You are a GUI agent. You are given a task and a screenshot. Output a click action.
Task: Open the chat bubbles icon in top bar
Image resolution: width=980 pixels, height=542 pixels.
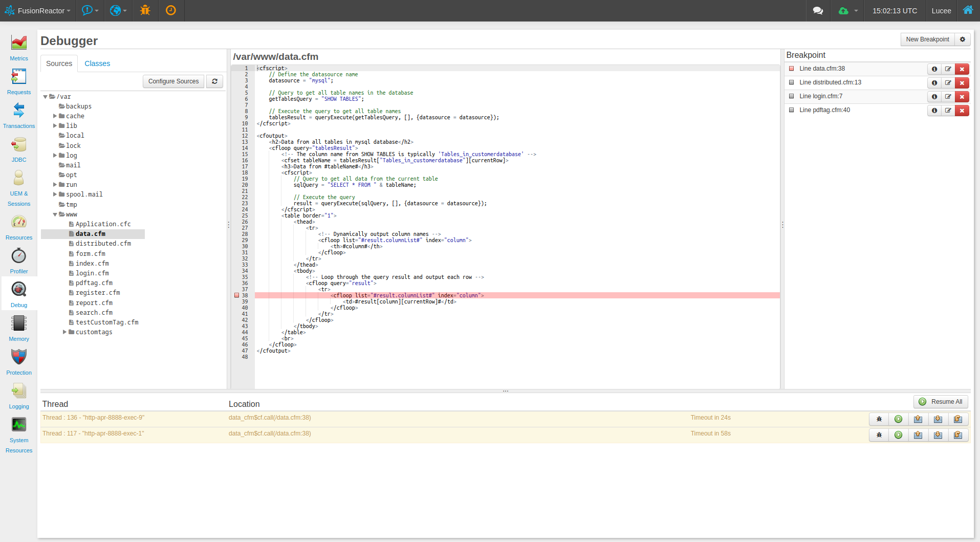[x=818, y=10]
